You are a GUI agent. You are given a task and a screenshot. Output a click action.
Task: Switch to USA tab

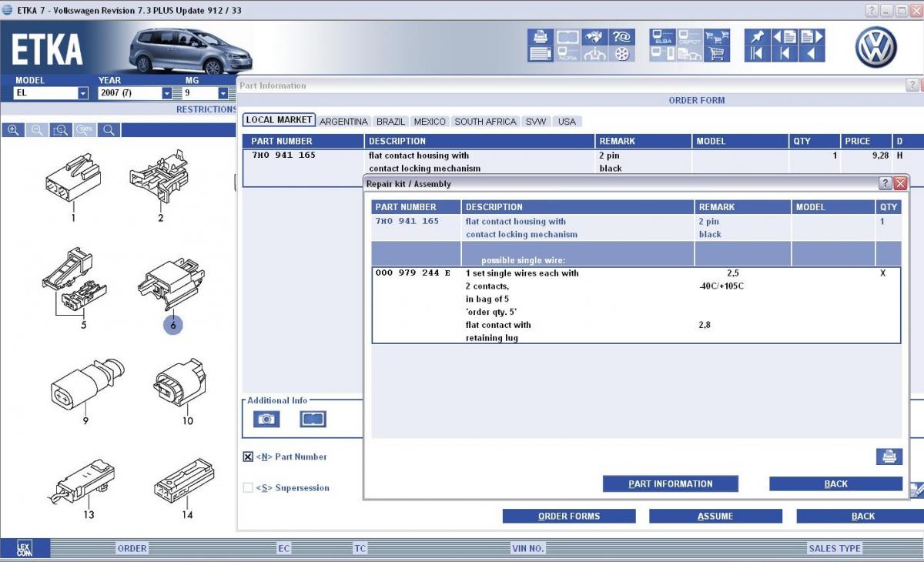point(567,122)
